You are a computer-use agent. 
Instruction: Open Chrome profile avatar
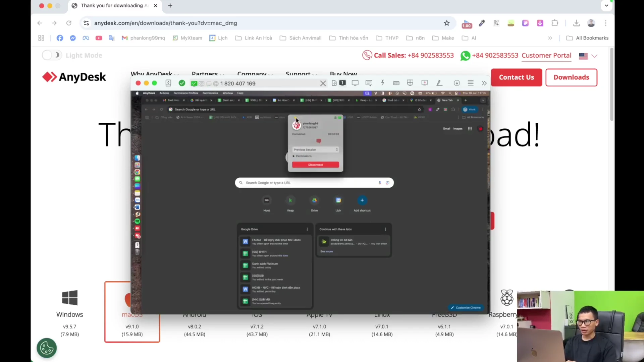tap(591, 23)
